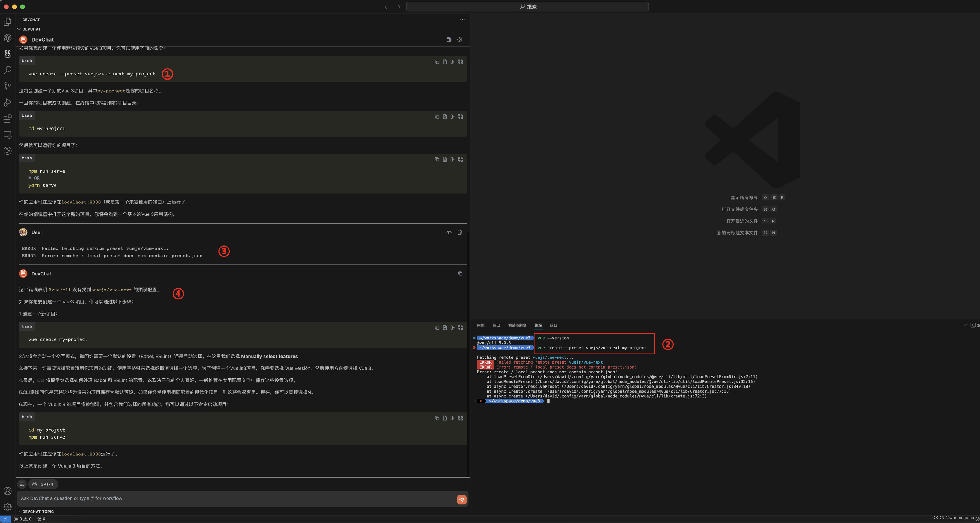
Task: Expand the DEVCHAT-TOPIC section
Action: click(36, 512)
